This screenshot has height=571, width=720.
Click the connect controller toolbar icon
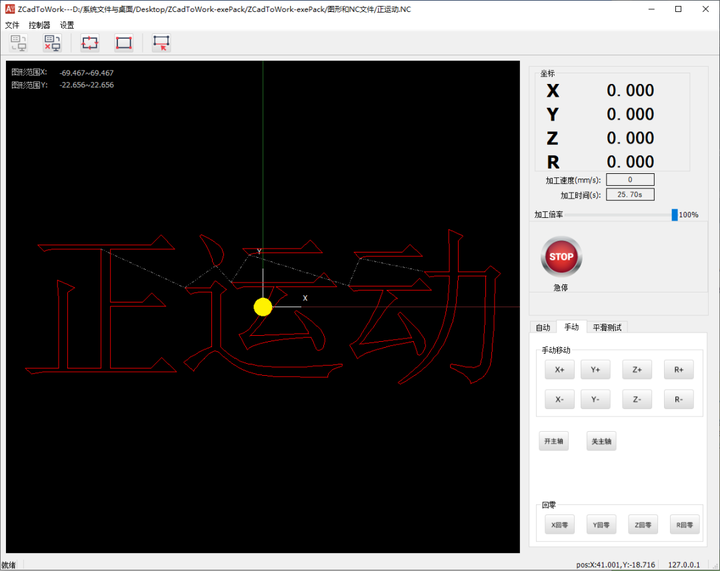pos(18,43)
